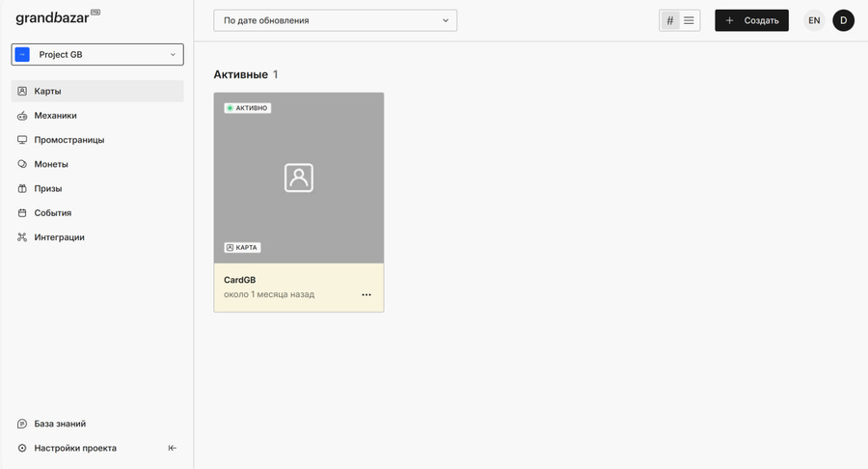Open the Project GB project selector
The width and height of the screenshot is (868, 469).
[x=97, y=55]
